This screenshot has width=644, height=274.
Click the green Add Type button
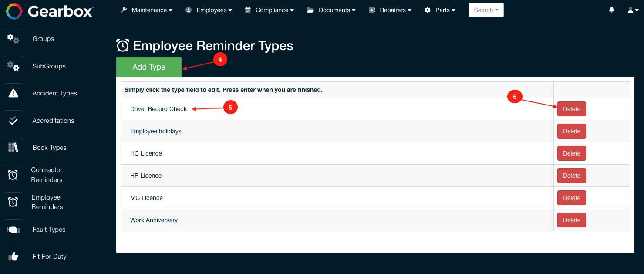click(x=149, y=67)
